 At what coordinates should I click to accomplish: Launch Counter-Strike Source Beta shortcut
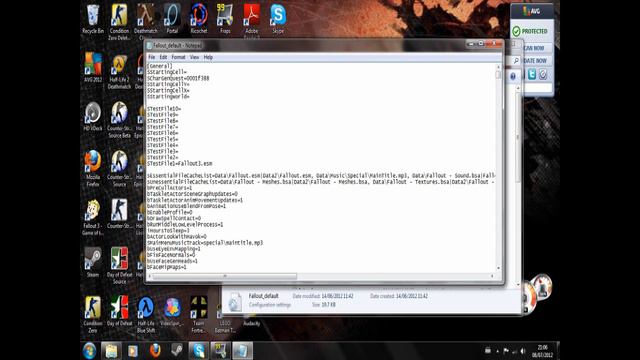(x=119, y=120)
